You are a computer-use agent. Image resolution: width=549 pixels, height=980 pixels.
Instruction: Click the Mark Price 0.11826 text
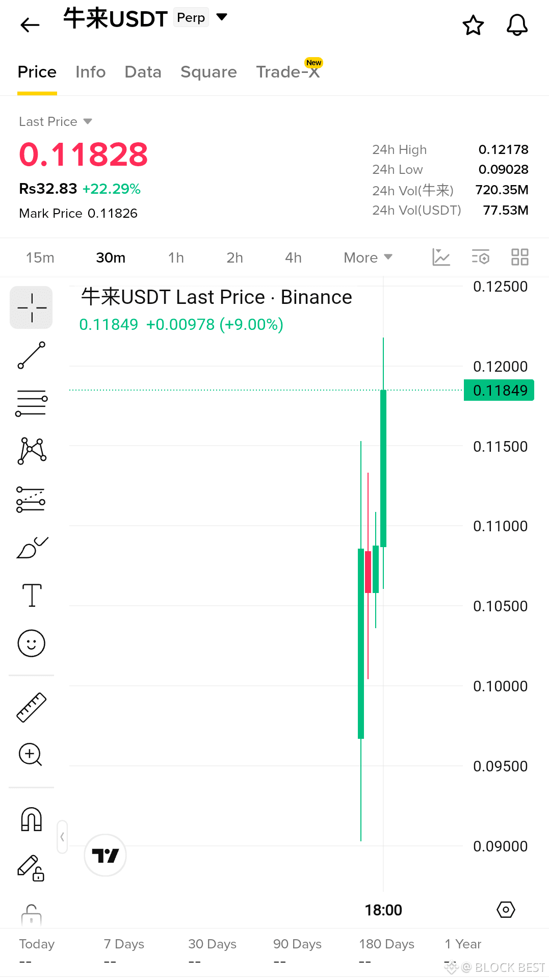click(x=78, y=213)
